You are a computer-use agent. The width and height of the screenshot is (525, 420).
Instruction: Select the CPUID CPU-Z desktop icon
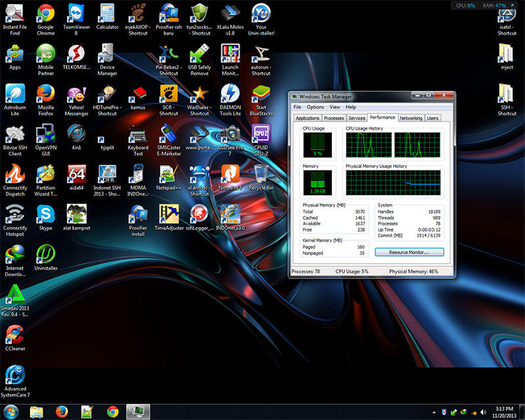click(x=261, y=140)
